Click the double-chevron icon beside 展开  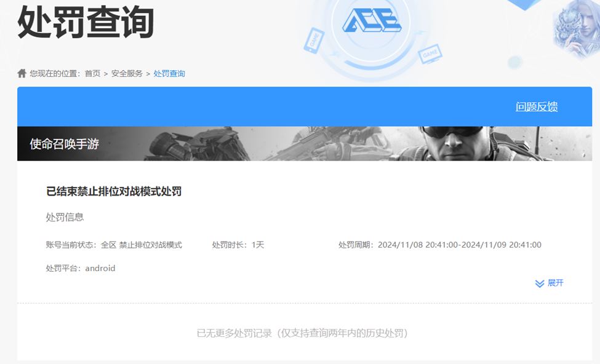click(x=540, y=283)
